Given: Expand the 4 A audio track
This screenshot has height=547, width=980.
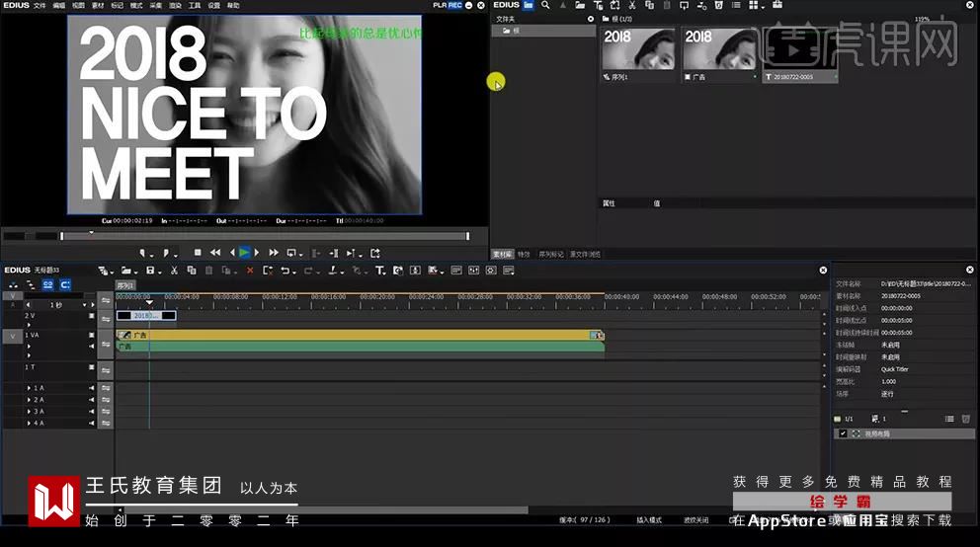Looking at the screenshot, I should (x=29, y=424).
